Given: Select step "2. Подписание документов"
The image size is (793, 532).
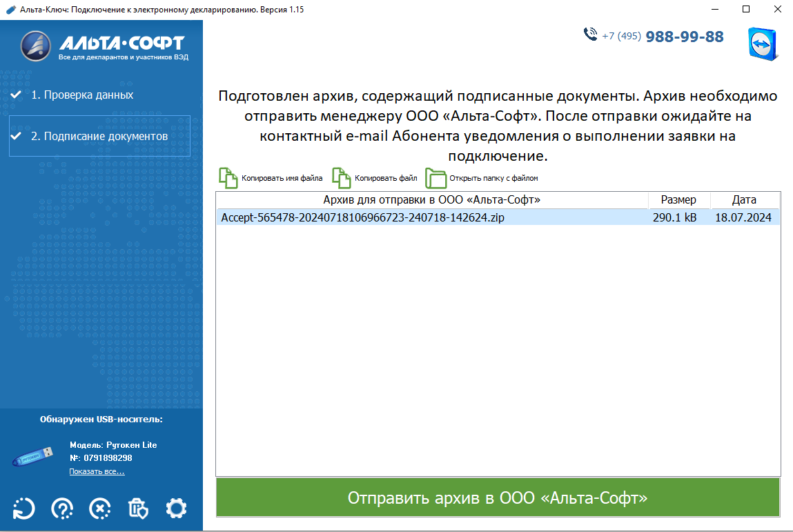Looking at the screenshot, I should tap(99, 136).
